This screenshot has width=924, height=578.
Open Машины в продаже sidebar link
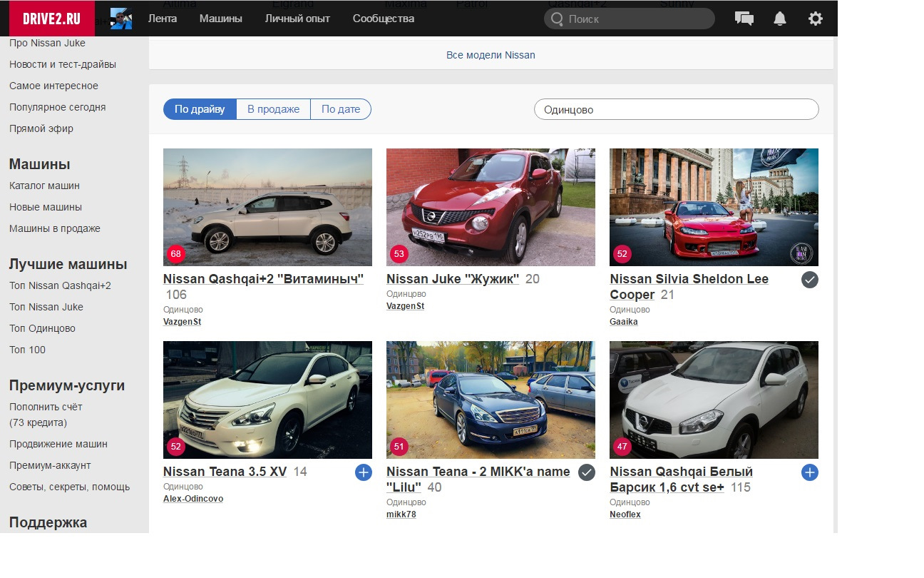click(55, 228)
